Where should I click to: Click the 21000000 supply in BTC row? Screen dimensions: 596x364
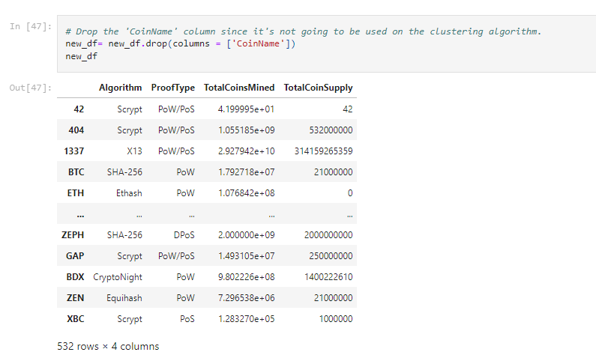[x=334, y=172]
